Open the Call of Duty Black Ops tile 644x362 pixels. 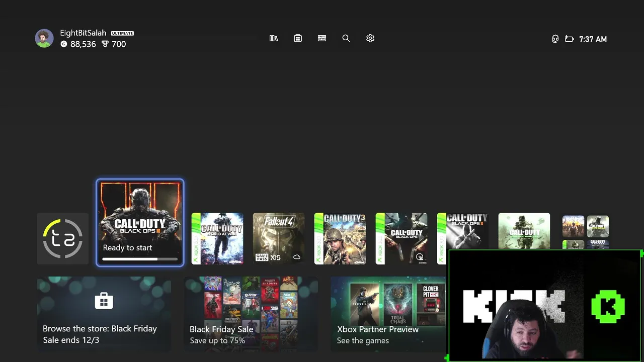tap(401, 239)
